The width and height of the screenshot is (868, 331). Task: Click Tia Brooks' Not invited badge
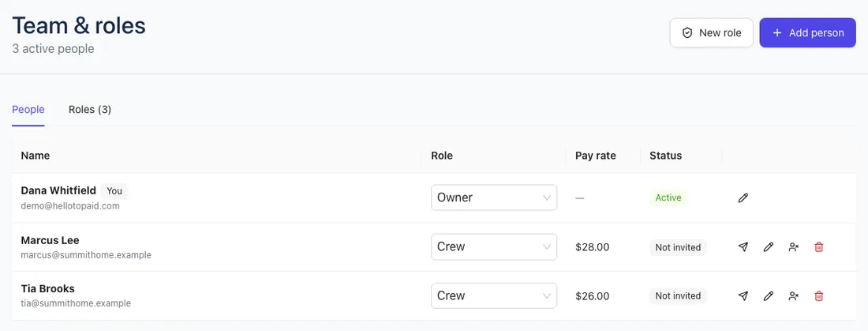point(678,296)
